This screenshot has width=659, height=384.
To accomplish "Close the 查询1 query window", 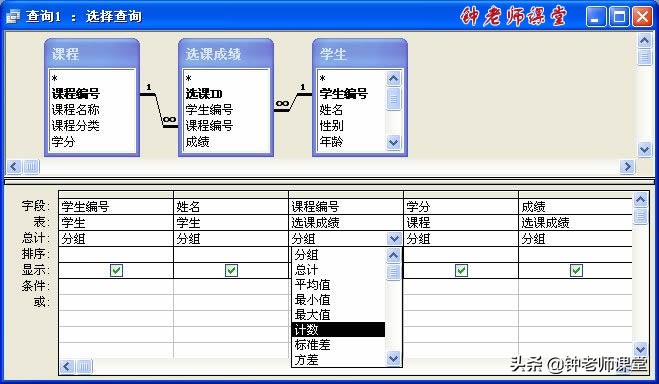I will (x=643, y=17).
